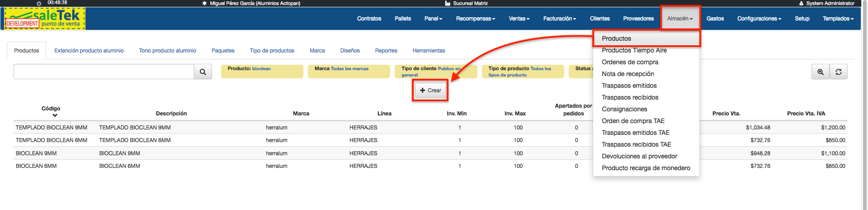Open the Clientes page in navbar
This screenshot has height=210, width=868.
599,19
